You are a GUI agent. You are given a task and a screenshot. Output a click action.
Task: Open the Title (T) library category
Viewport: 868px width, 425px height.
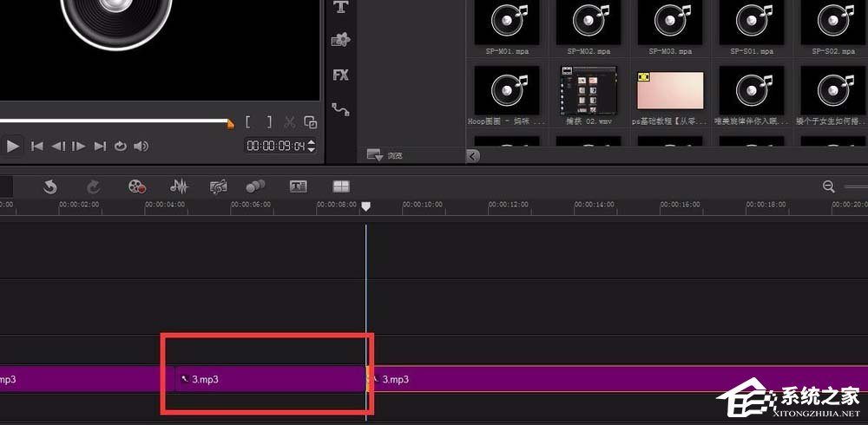tap(340, 7)
